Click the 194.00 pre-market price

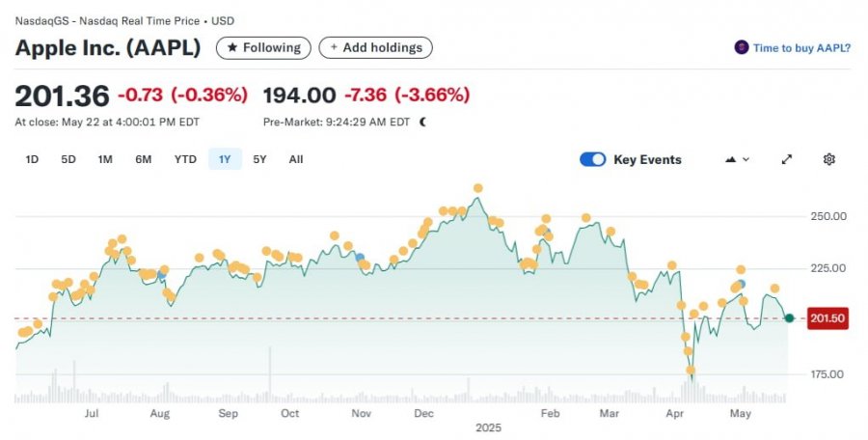point(300,96)
